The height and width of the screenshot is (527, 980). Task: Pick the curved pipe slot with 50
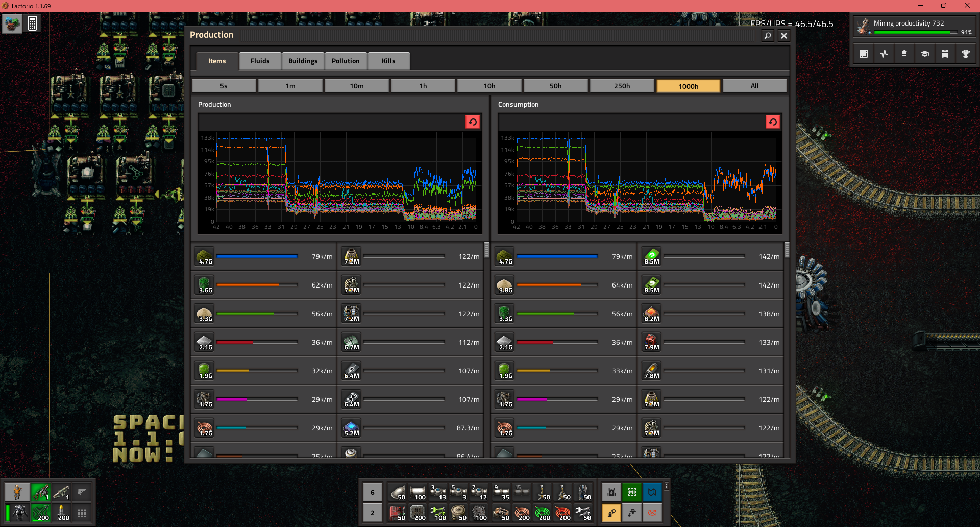tap(397, 492)
